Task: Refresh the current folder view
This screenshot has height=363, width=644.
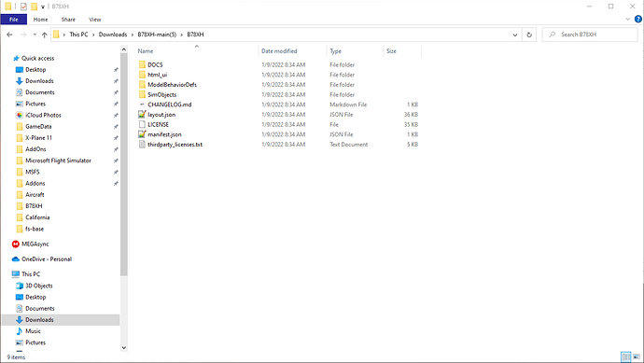Action: 529,35
